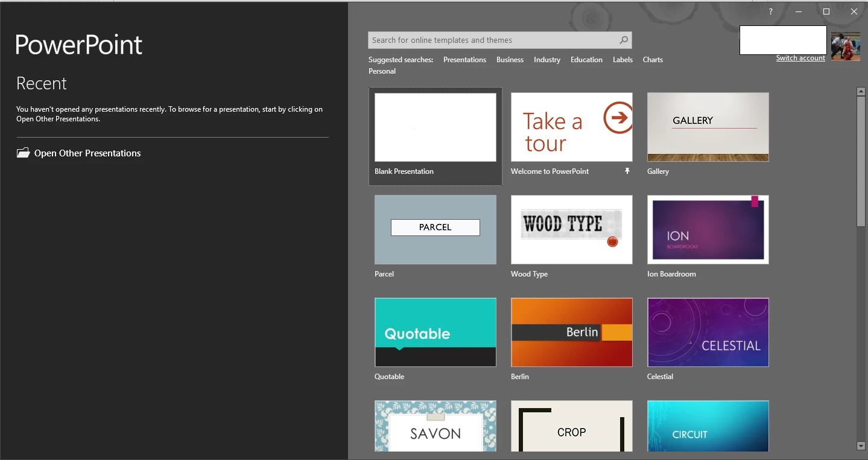Image resolution: width=868 pixels, height=460 pixels.
Task: Minimize the PowerPoint window
Action: point(799,11)
